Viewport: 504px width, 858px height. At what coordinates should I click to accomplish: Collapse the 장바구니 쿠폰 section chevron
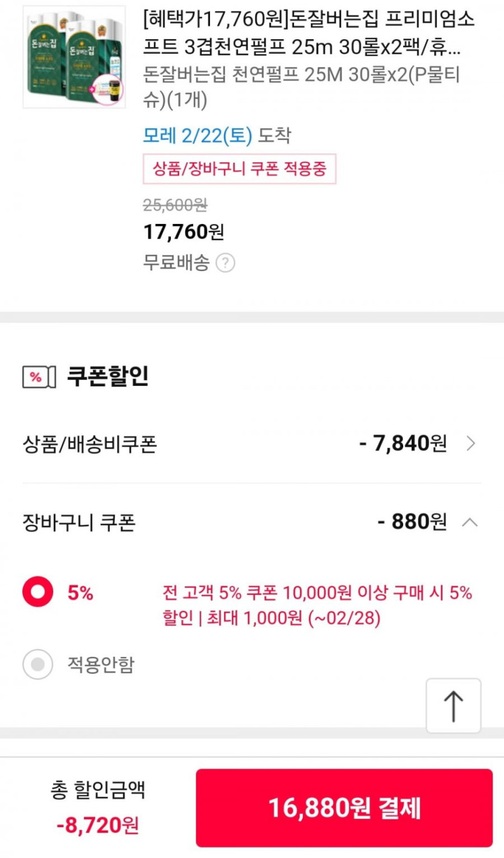pyautogui.click(x=470, y=522)
